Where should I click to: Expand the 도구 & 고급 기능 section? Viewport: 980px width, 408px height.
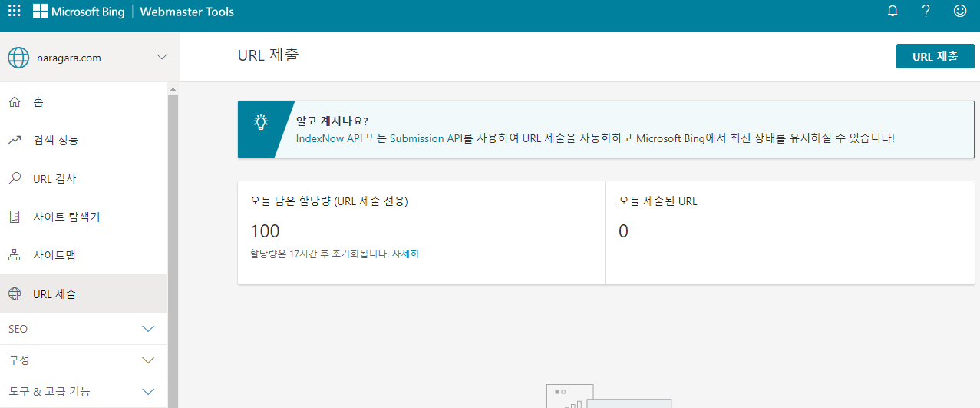coord(83,391)
